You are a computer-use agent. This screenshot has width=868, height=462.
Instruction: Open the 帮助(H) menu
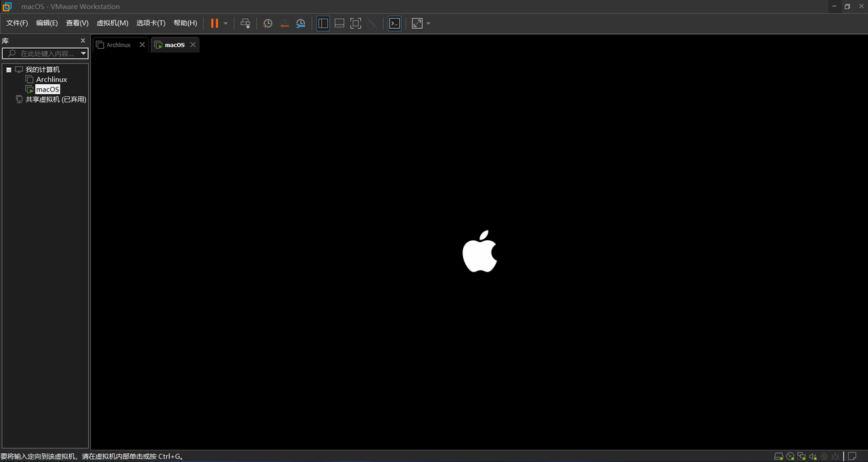[185, 23]
